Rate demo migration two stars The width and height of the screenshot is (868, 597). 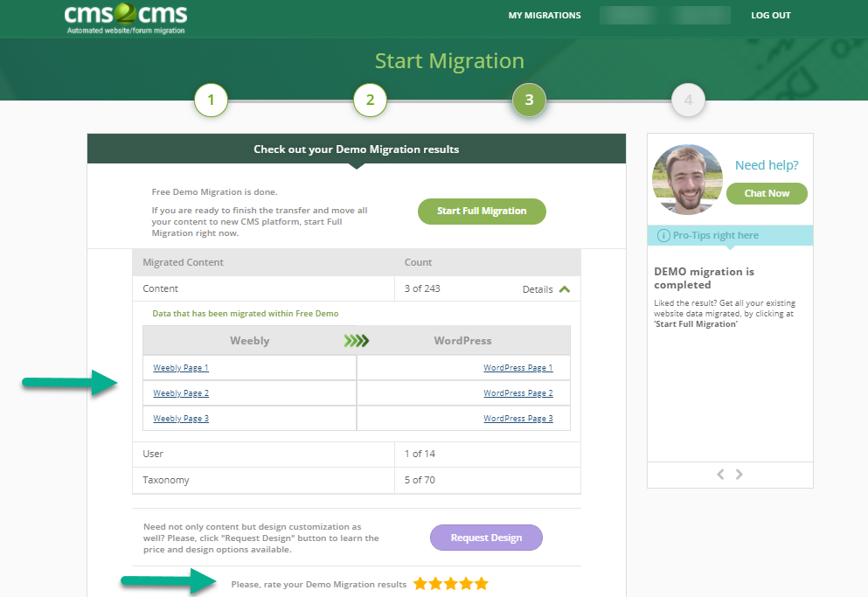tap(435, 584)
